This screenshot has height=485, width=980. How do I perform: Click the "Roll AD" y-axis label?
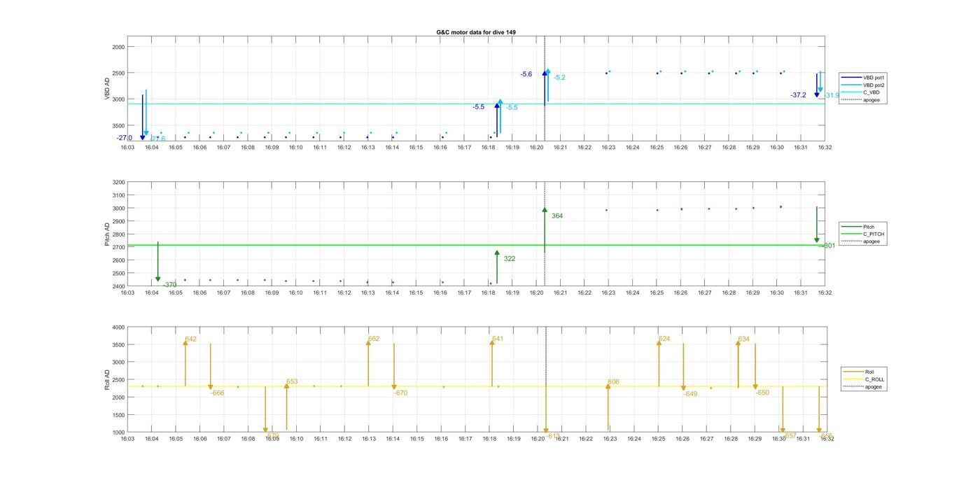tap(108, 380)
